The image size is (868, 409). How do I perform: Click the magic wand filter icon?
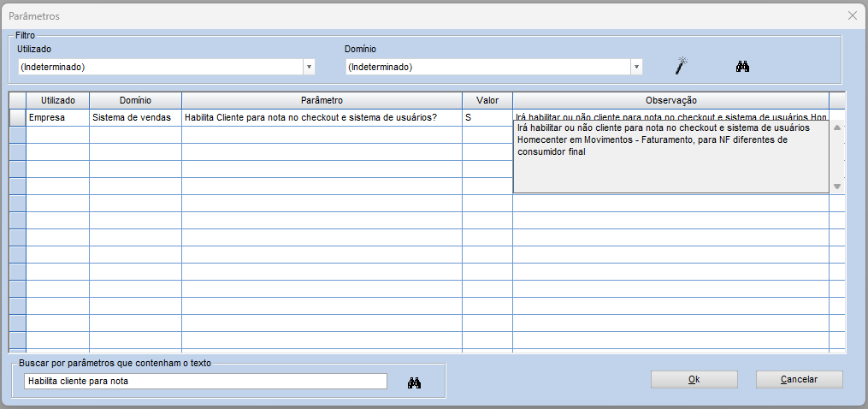682,66
